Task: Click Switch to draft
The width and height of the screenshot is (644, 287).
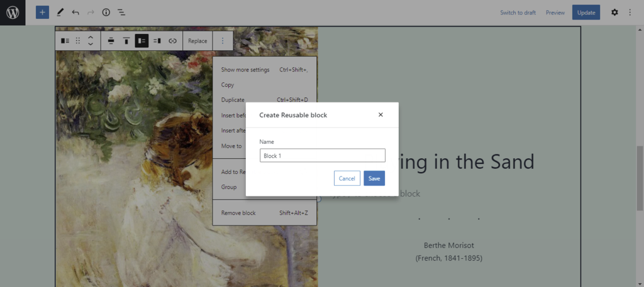Action: pos(518,13)
